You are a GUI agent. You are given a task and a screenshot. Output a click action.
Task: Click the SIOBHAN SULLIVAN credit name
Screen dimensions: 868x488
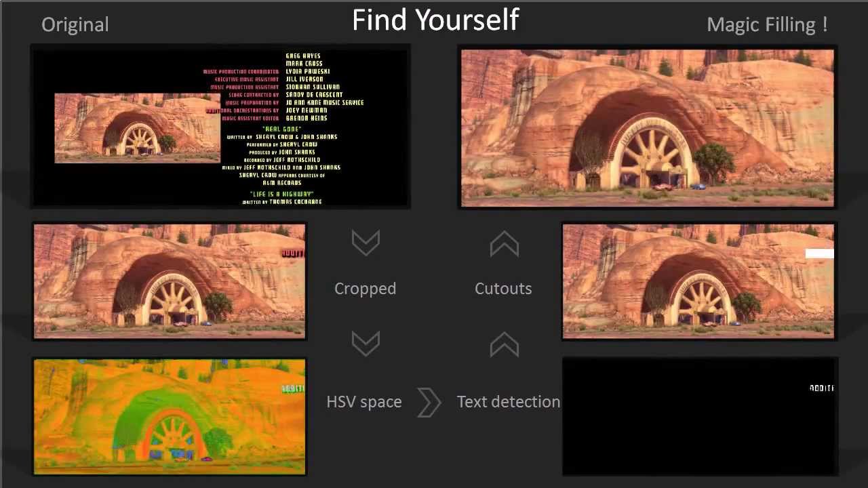coord(313,87)
